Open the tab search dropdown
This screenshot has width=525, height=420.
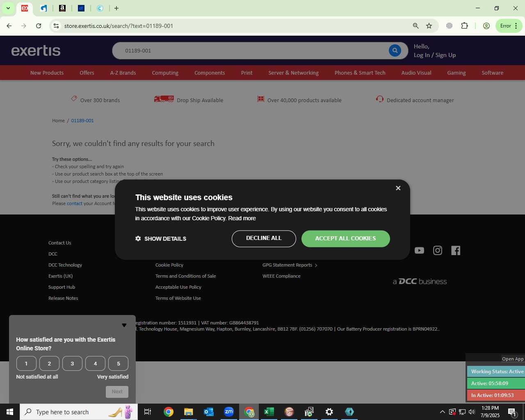point(8,8)
